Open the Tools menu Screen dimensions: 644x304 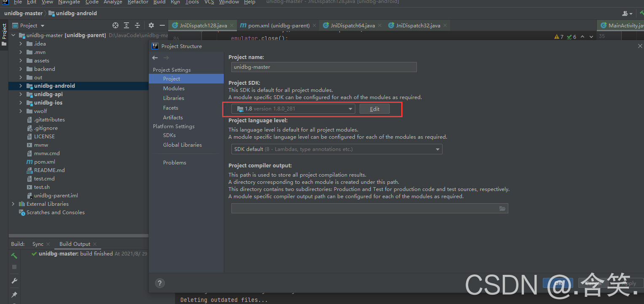[192, 2]
